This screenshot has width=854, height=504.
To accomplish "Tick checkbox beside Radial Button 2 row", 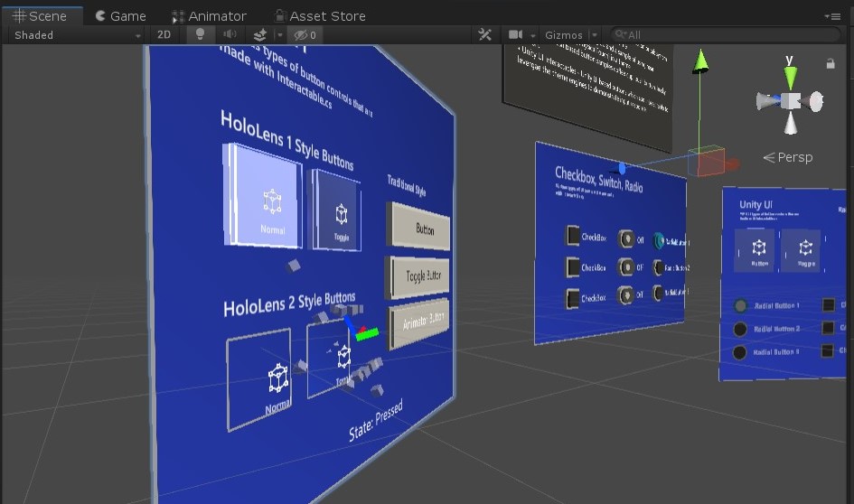I will pyautogui.click(x=828, y=328).
